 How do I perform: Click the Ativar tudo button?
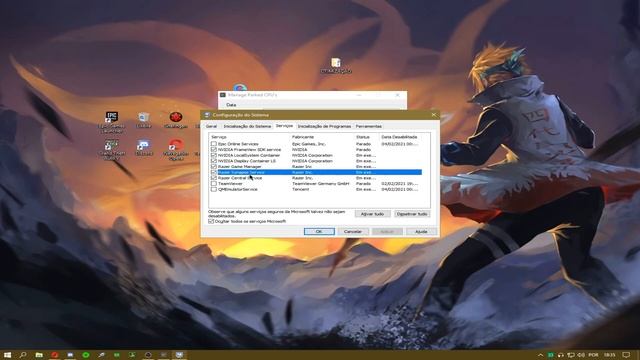[372, 214]
